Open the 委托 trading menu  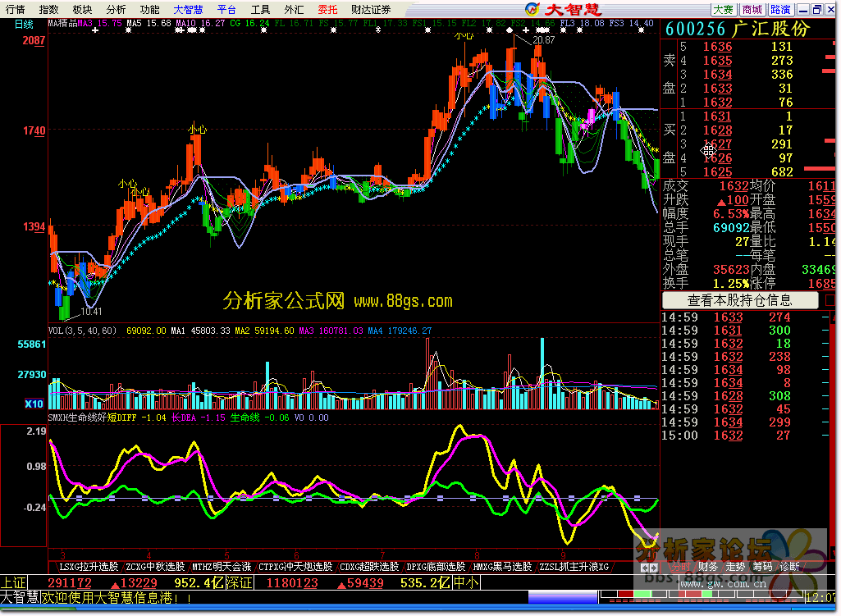point(327,9)
